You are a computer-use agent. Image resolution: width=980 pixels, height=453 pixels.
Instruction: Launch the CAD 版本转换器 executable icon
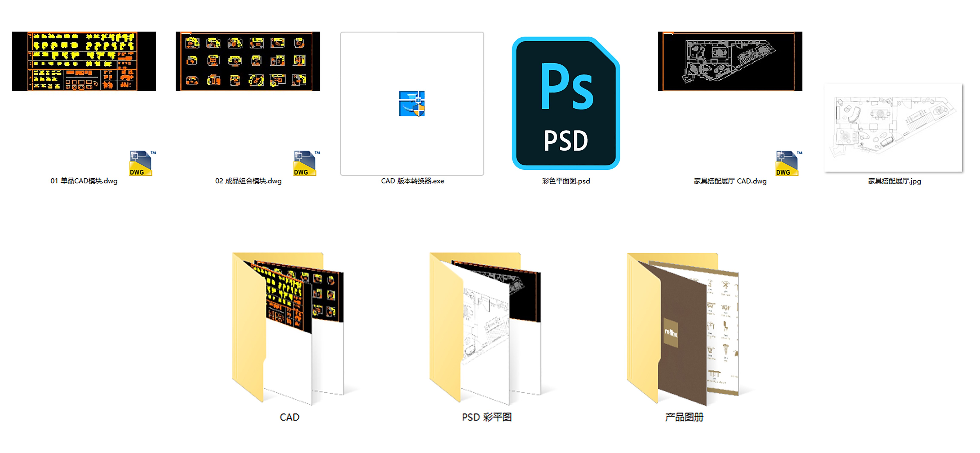click(412, 104)
